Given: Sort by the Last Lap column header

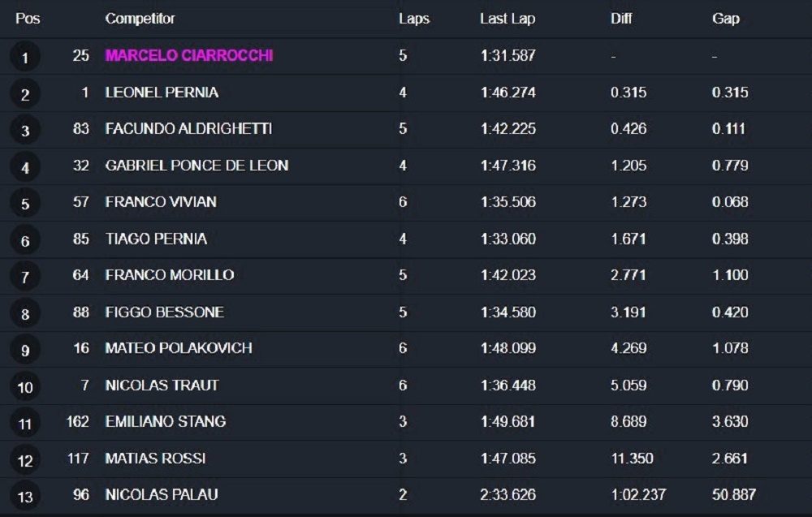Looking at the screenshot, I should 508,19.
